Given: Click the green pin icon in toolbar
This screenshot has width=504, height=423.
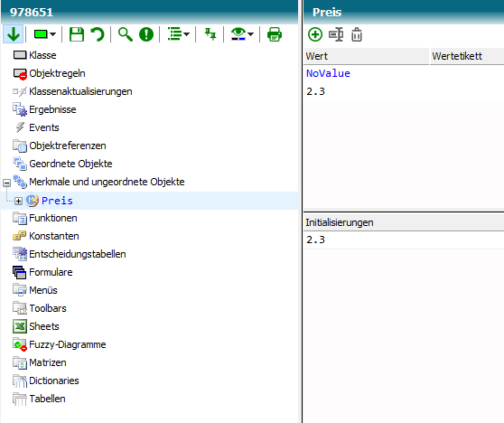Looking at the screenshot, I should tap(210, 34).
